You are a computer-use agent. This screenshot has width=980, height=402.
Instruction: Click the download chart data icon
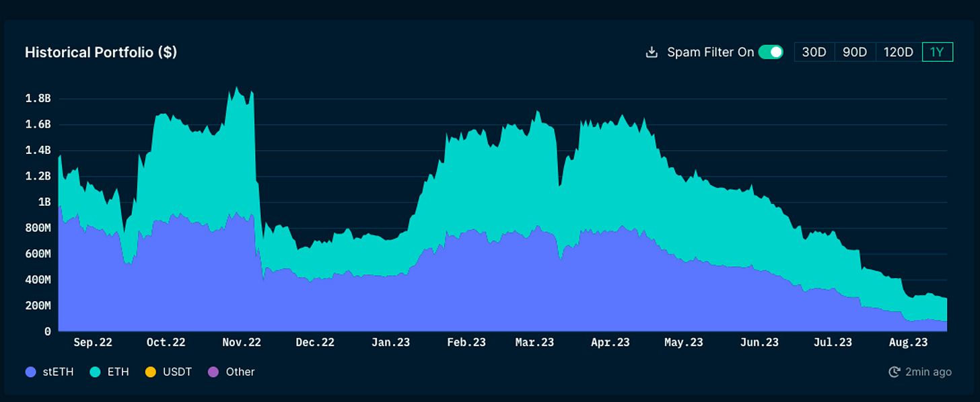tap(651, 52)
